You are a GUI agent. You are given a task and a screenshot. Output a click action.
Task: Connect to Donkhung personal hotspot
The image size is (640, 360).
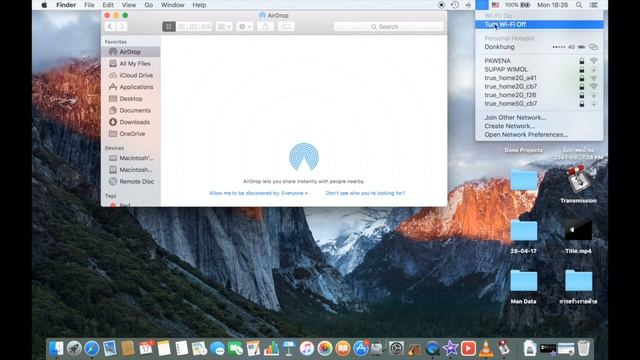tap(539, 47)
